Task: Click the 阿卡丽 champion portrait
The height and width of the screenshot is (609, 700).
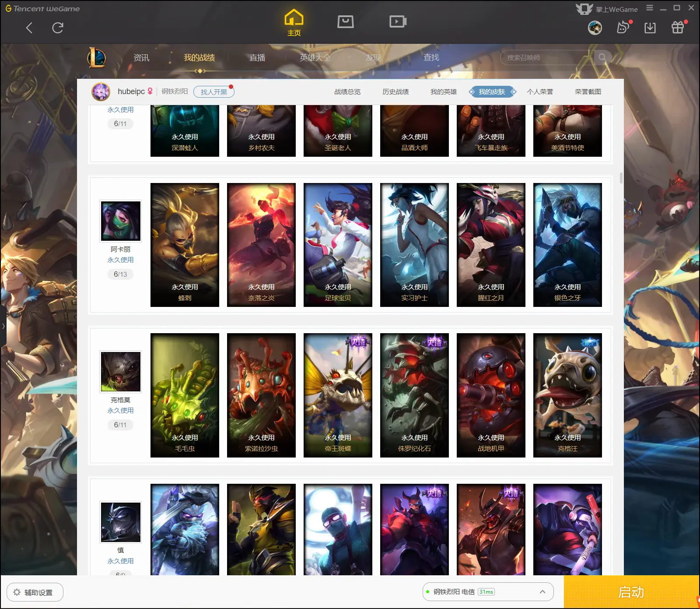Action: coord(121,221)
